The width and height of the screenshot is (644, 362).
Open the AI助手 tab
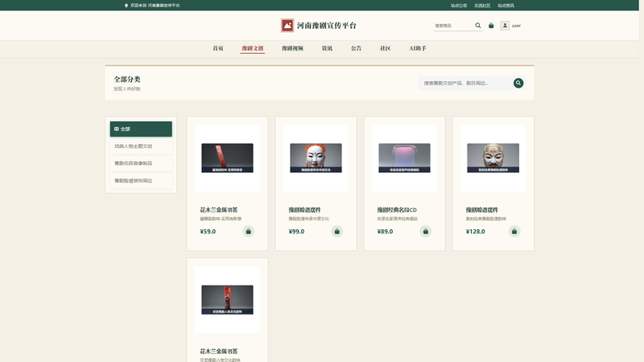(x=418, y=48)
